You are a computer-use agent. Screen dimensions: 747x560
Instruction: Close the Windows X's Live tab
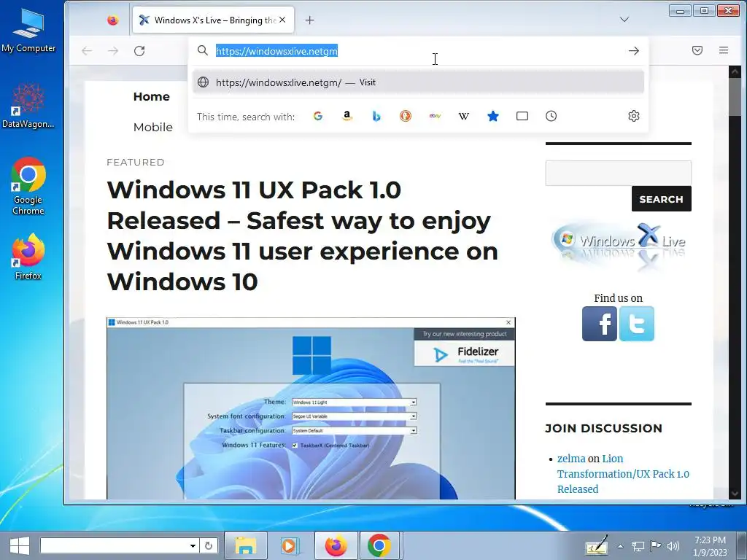282,20
